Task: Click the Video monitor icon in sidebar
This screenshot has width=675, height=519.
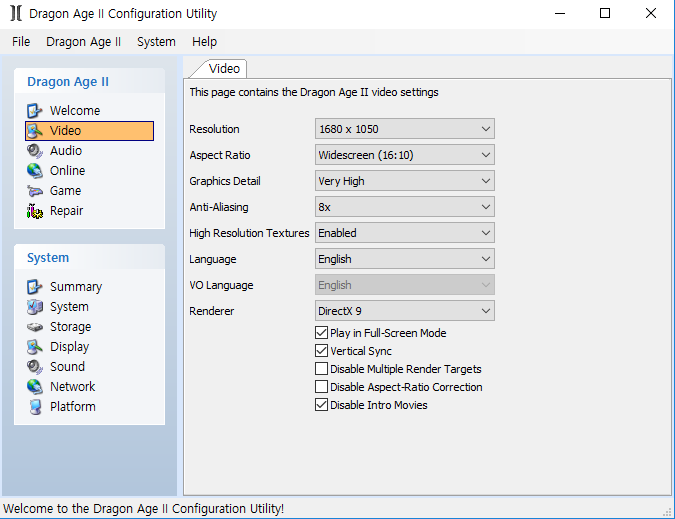Action: pos(34,131)
